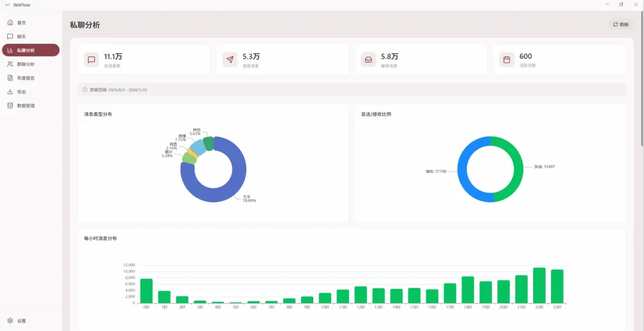Click the 10时 bar in the hourly chart
The image size is (644, 331).
click(325, 298)
